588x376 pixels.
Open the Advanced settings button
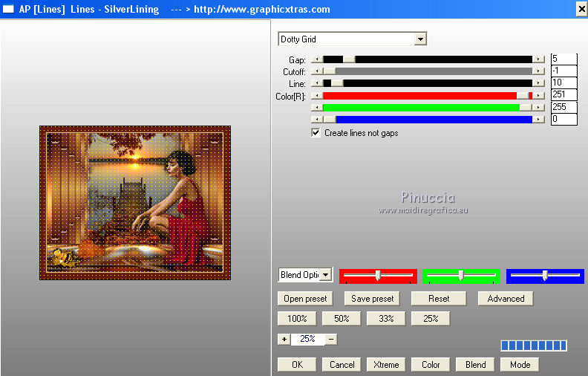[x=506, y=299]
